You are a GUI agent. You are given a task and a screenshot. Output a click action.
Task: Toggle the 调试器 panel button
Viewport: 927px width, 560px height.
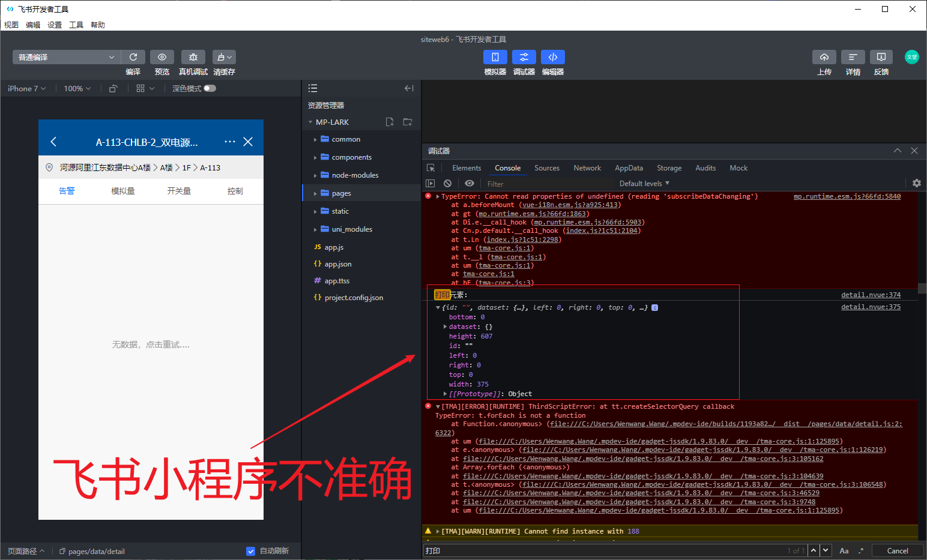coord(524,57)
